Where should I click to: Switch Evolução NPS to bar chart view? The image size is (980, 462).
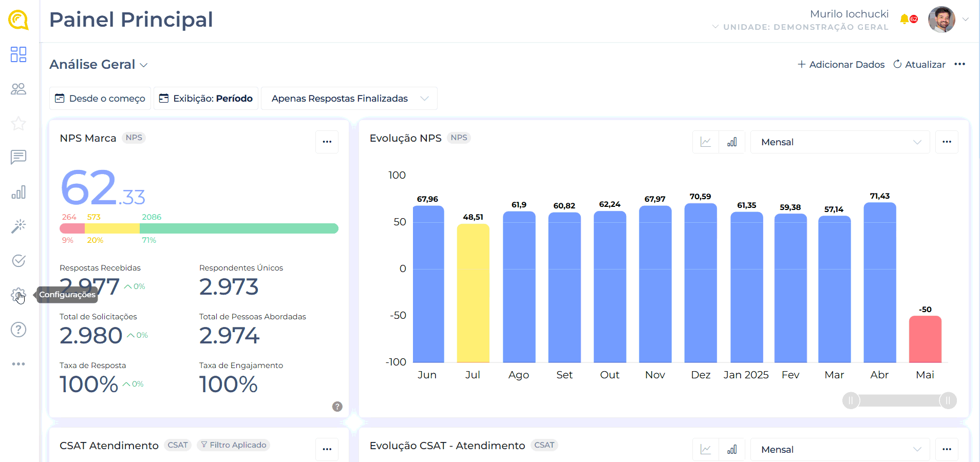coord(732,142)
